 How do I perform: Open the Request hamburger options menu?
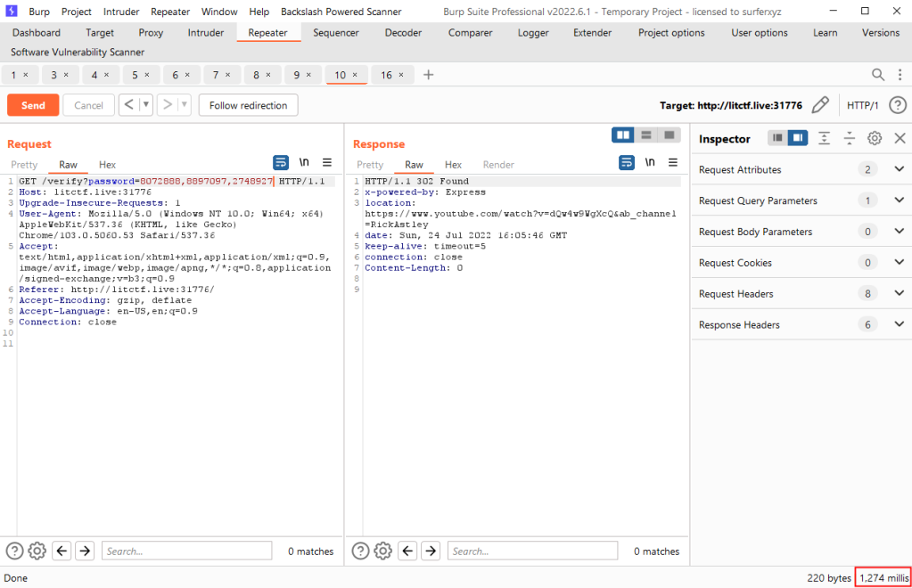click(327, 162)
